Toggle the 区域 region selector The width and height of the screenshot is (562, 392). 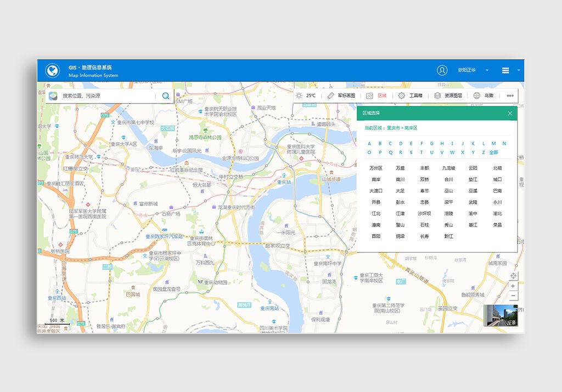click(x=377, y=95)
